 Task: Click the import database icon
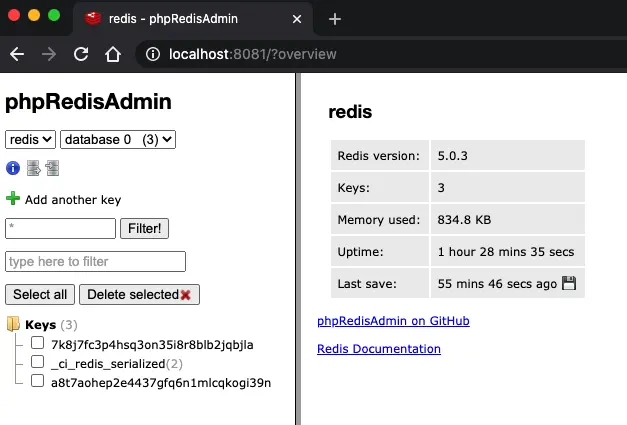tap(52, 168)
